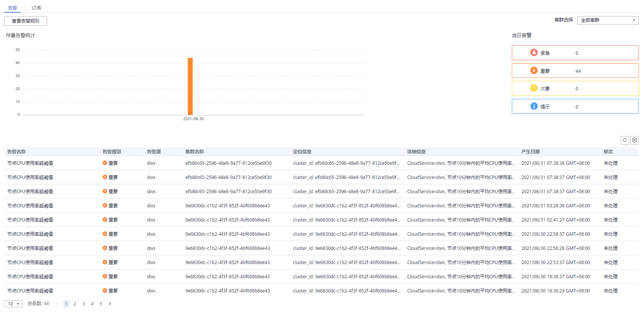644x312 pixels.
Task: Open the page size dropdown showing 10
Action: pyautogui.click(x=13, y=304)
